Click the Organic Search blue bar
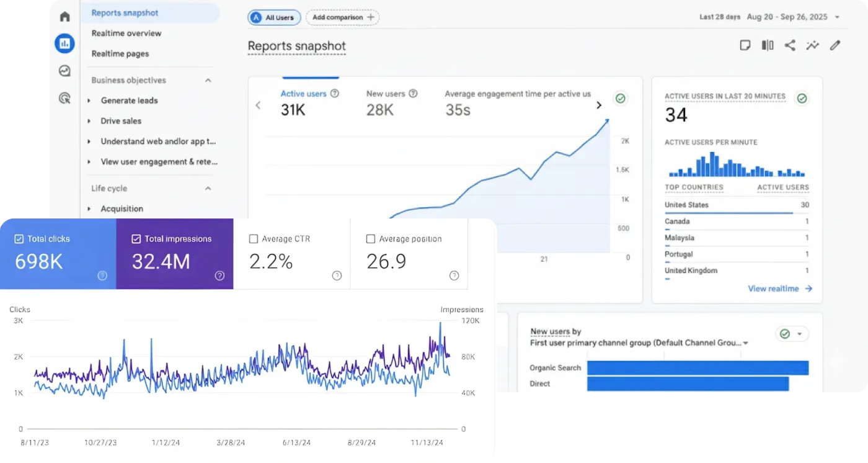The image size is (868, 463). pyautogui.click(x=697, y=368)
